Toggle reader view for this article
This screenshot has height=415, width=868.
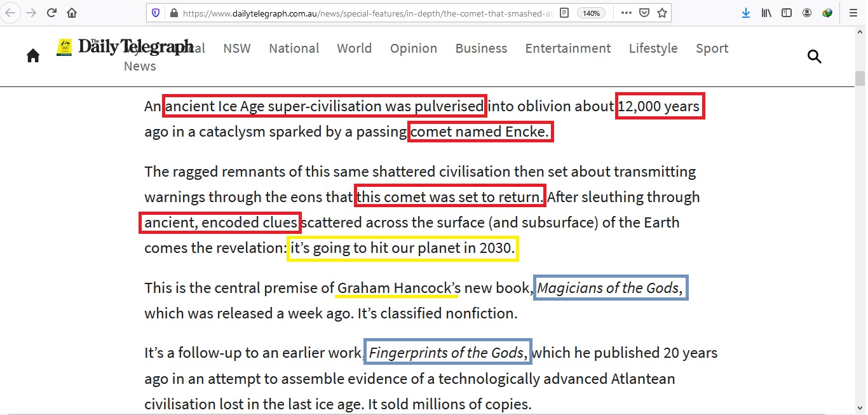click(564, 13)
